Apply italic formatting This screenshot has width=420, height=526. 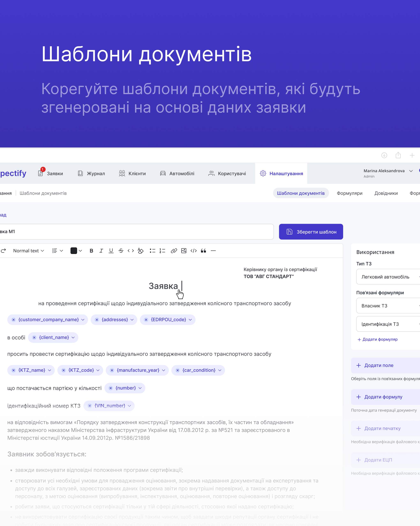(101, 251)
